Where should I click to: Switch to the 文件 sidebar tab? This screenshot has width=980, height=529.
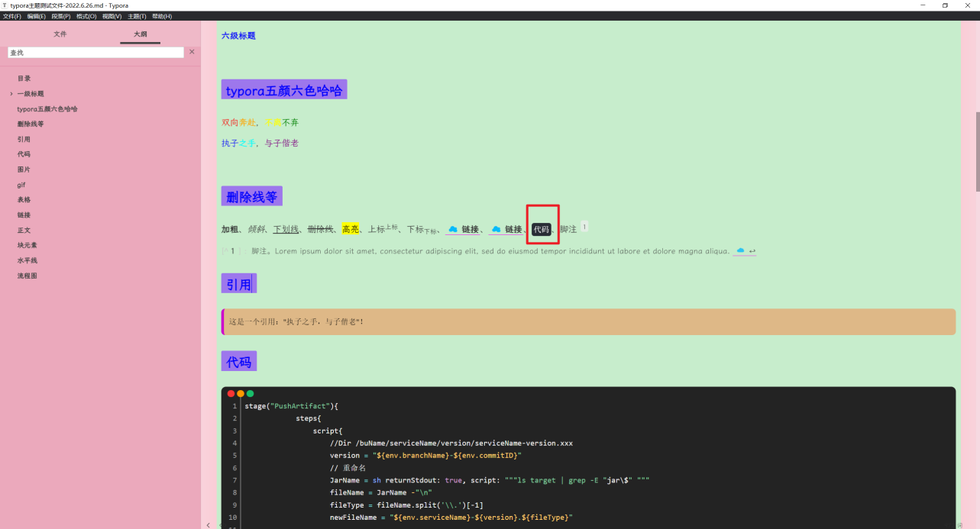60,34
